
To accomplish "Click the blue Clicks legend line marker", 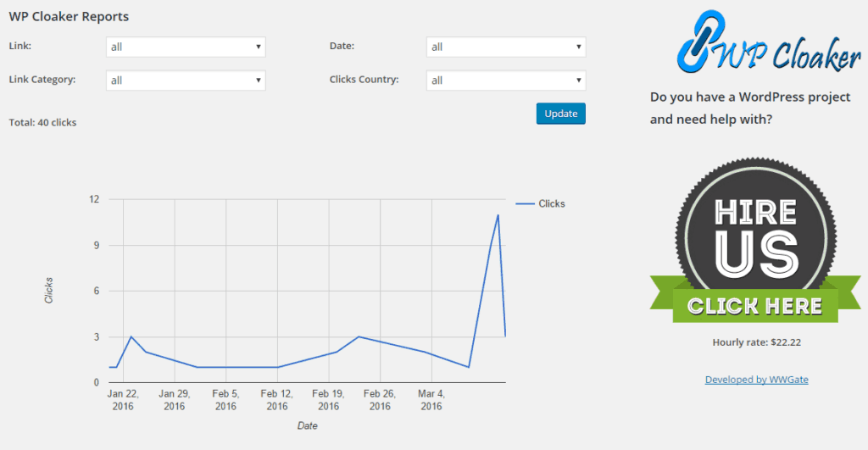I will 525,203.
